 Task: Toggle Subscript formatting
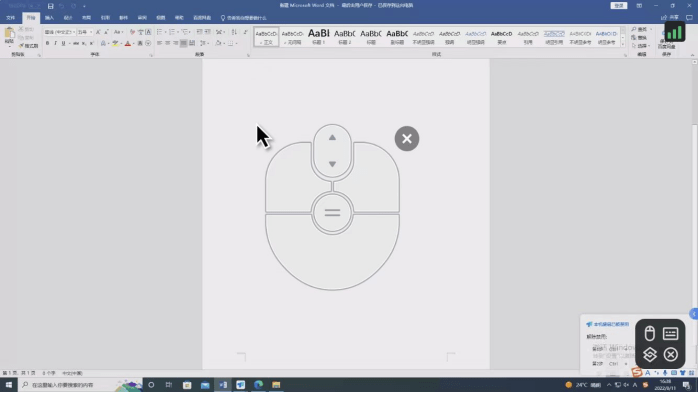[x=84, y=43]
